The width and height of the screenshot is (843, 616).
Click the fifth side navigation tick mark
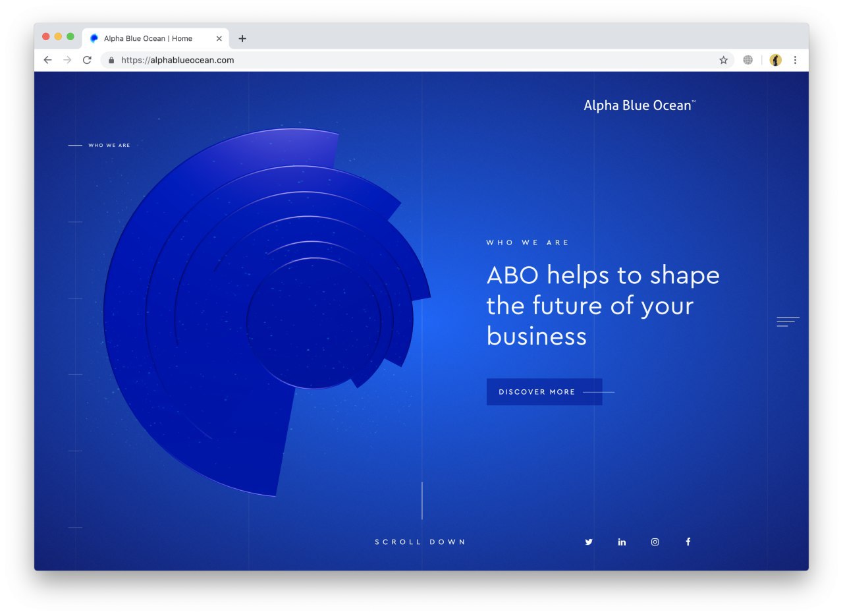(x=75, y=451)
